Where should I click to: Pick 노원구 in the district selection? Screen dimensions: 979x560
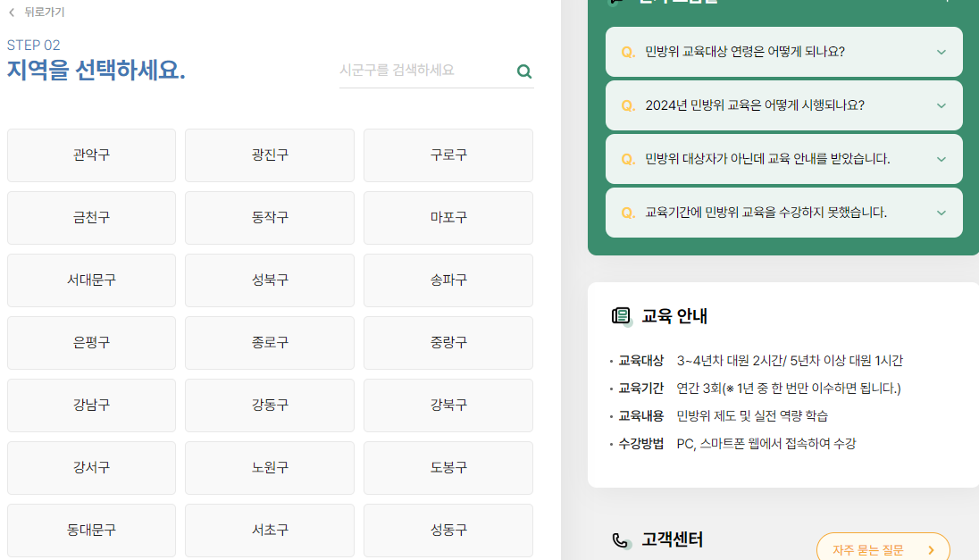click(269, 467)
